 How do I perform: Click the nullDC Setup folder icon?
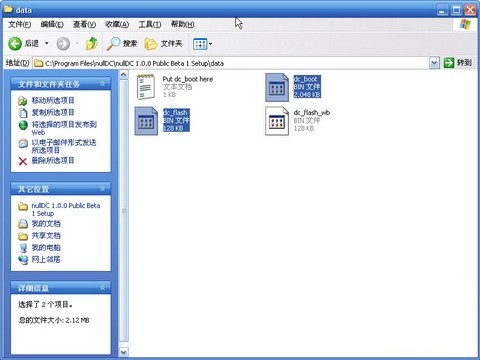click(23, 207)
